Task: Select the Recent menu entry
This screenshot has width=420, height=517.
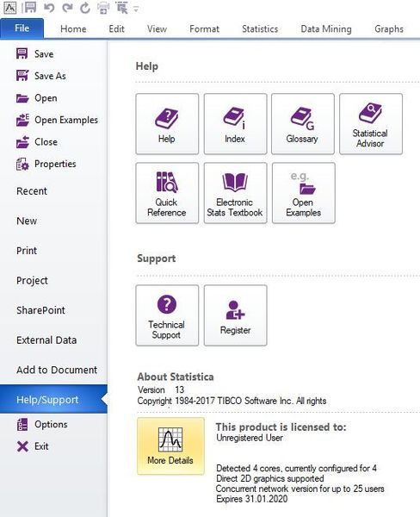Action: coord(32,191)
